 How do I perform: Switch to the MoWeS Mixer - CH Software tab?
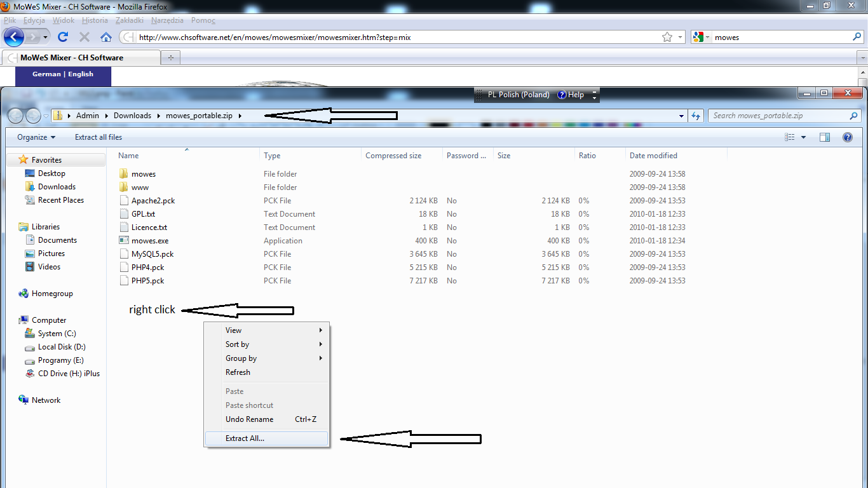81,58
